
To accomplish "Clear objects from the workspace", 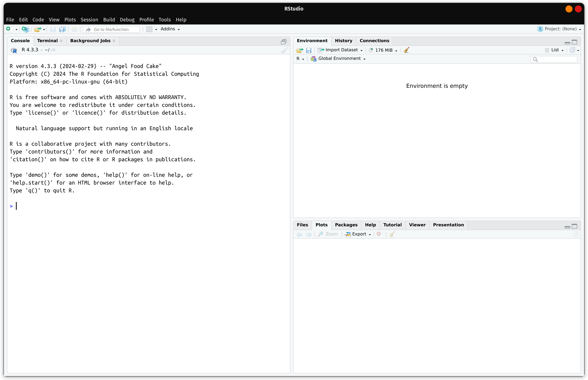I will coord(406,50).
